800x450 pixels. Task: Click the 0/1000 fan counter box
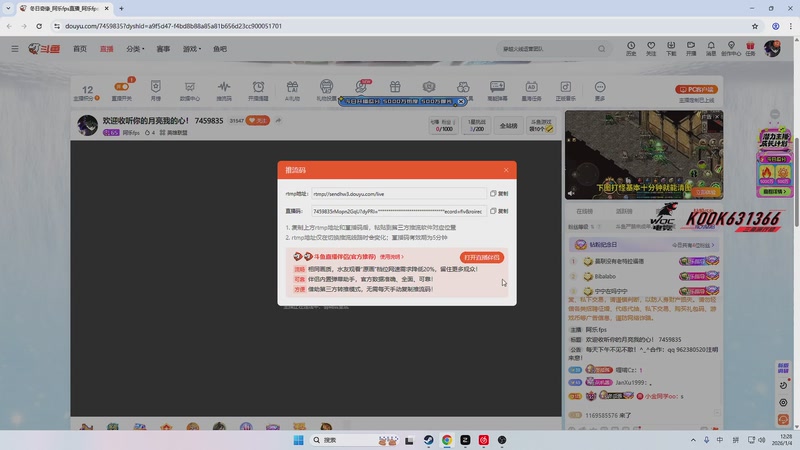click(x=443, y=126)
